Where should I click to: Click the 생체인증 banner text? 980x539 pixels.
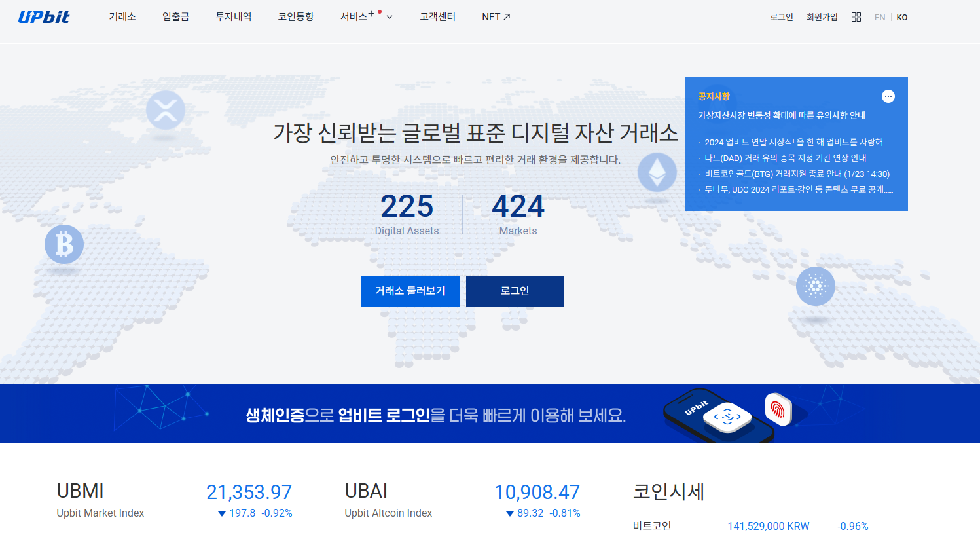click(x=436, y=415)
